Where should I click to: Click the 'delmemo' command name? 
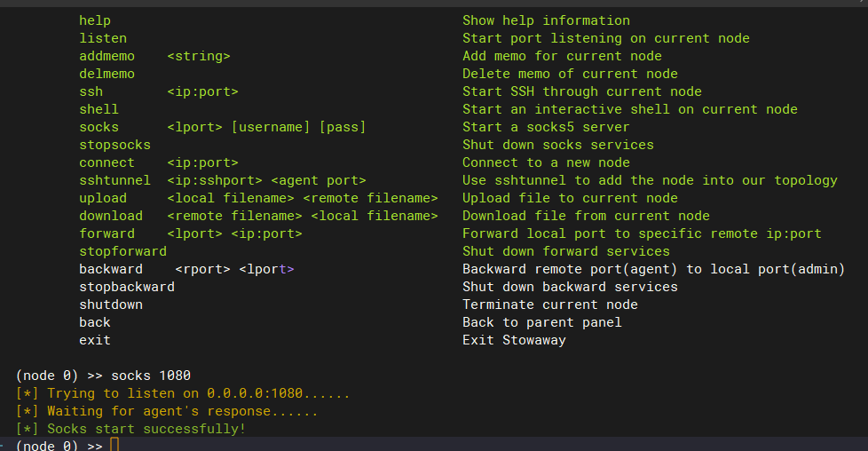[107, 74]
